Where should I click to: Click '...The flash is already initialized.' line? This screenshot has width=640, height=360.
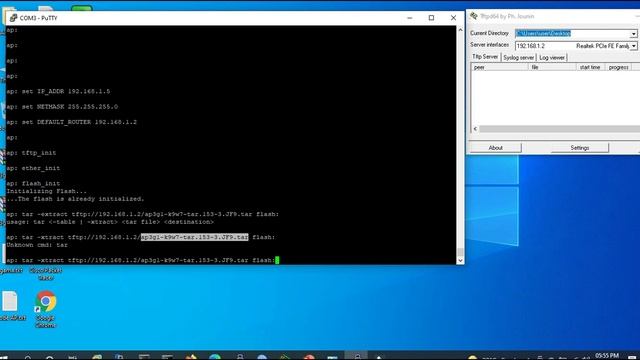point(75,199)
